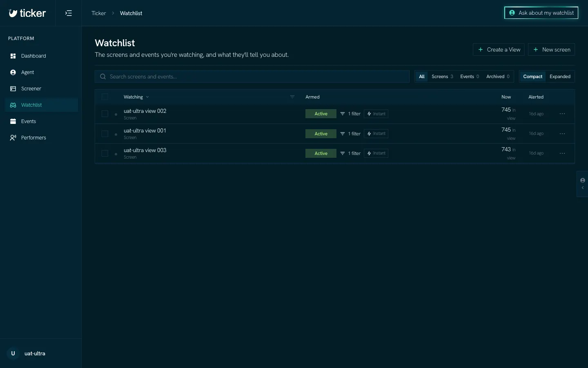Click the Instant chip for uat-ultra view 003
Viewport: 588px width, 368px height.
(376, 153)
